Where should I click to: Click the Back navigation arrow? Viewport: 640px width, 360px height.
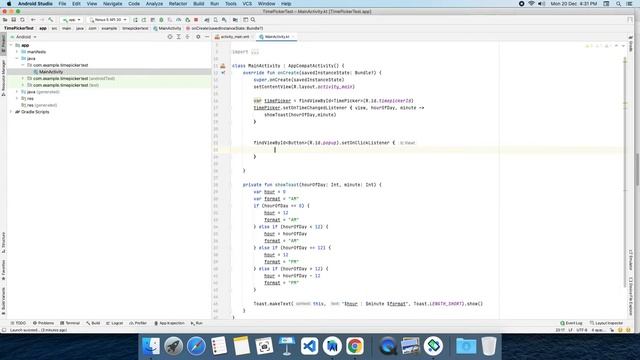(33, 20)
